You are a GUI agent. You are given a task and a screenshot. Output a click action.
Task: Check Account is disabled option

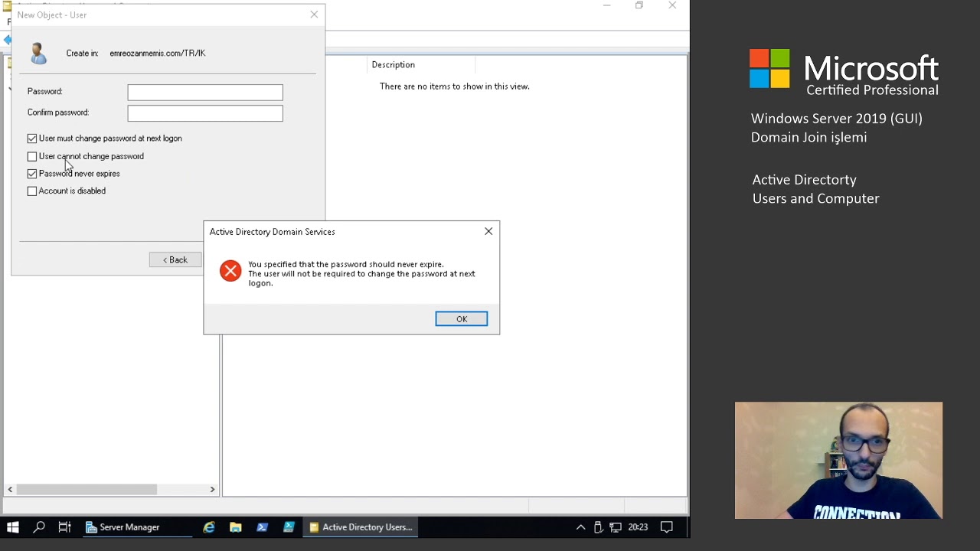point(32,191)
